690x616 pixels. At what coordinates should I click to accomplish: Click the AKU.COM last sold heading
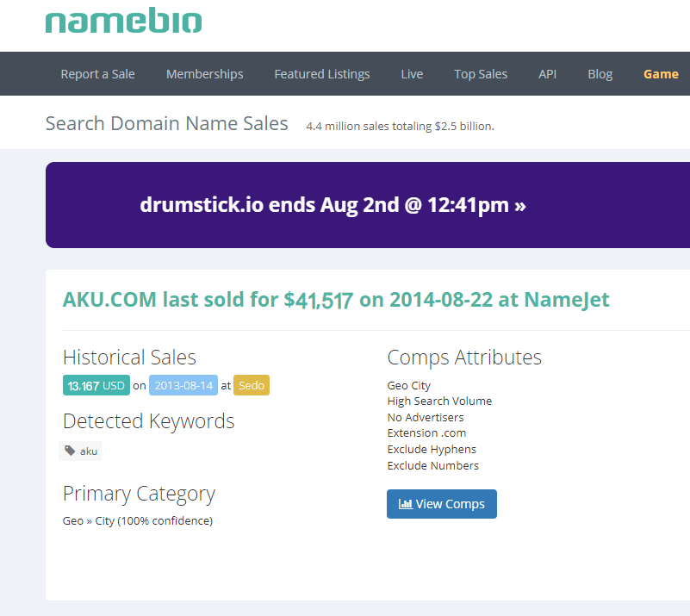[335, 300]
